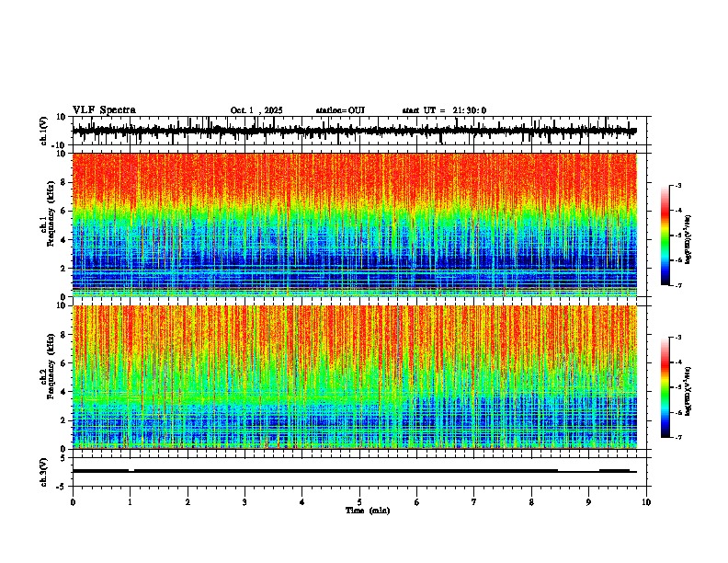728x563 pixels.
Task: Click time axis tick label "5"
Action: 359,502
